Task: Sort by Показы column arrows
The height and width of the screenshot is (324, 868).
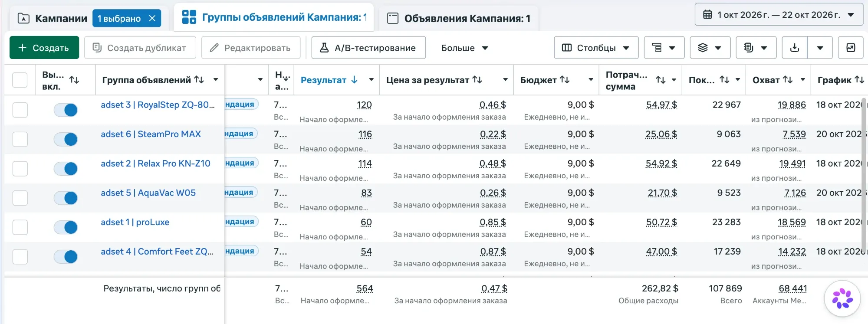Action: [724, 80]
